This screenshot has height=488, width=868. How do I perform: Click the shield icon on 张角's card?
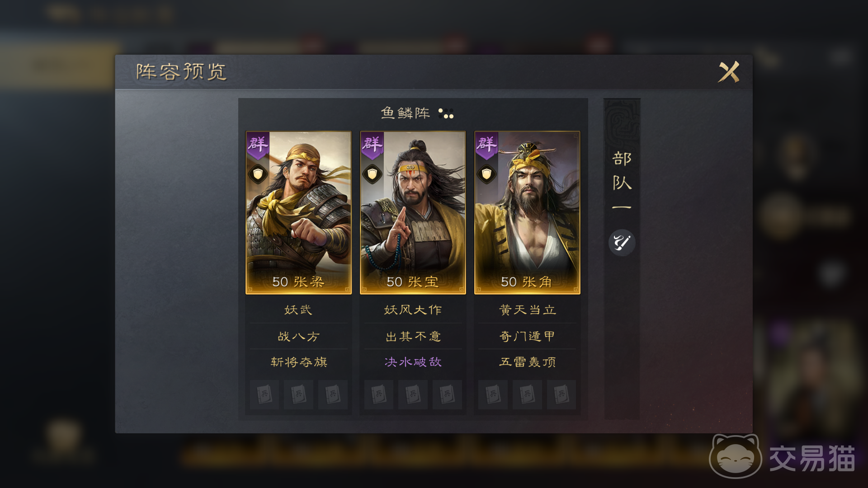(x=486, y=174)
